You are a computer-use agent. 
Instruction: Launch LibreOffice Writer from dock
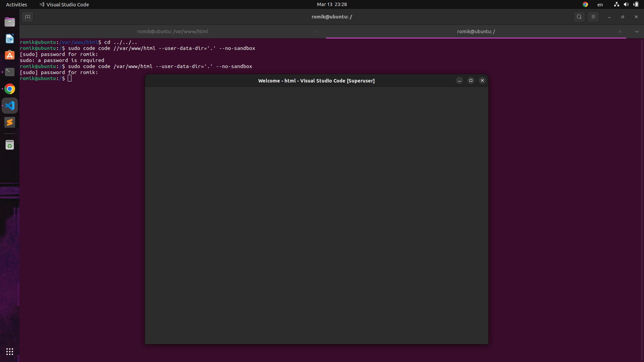point(10,39)
